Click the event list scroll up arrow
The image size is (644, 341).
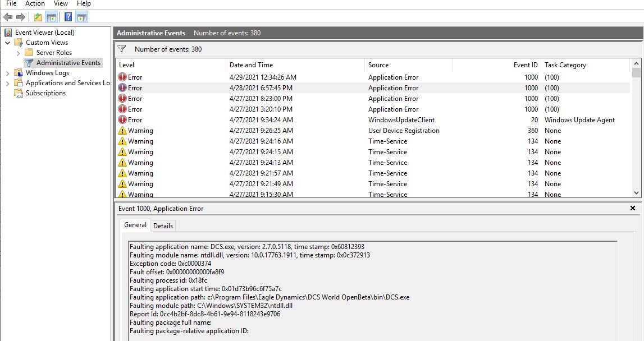636,63
